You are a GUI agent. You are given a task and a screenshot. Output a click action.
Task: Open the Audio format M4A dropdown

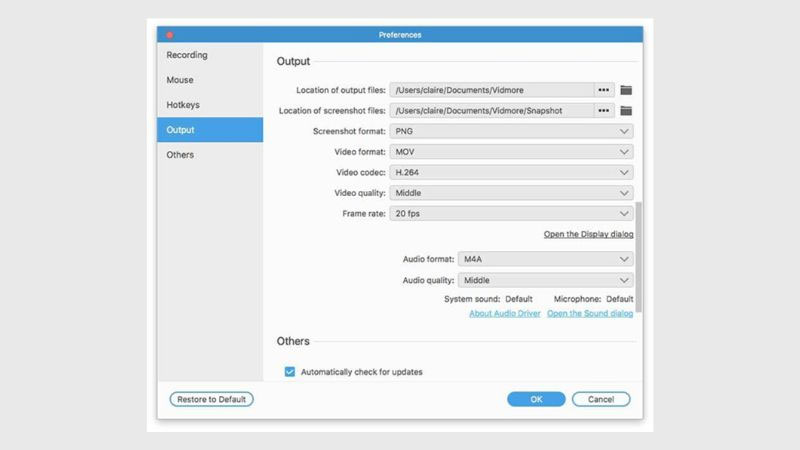tap(546, 259)
